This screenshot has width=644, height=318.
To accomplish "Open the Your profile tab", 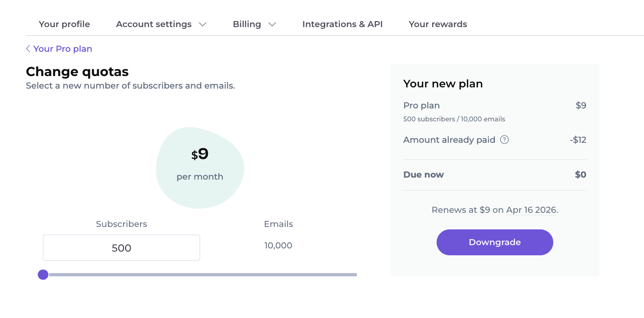I will (64, 24).
